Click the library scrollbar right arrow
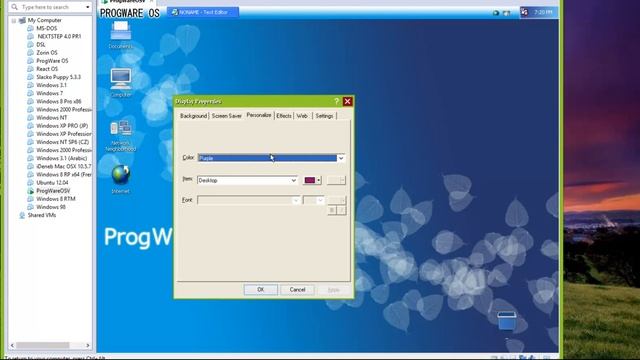640x360 pixels. 88,345
